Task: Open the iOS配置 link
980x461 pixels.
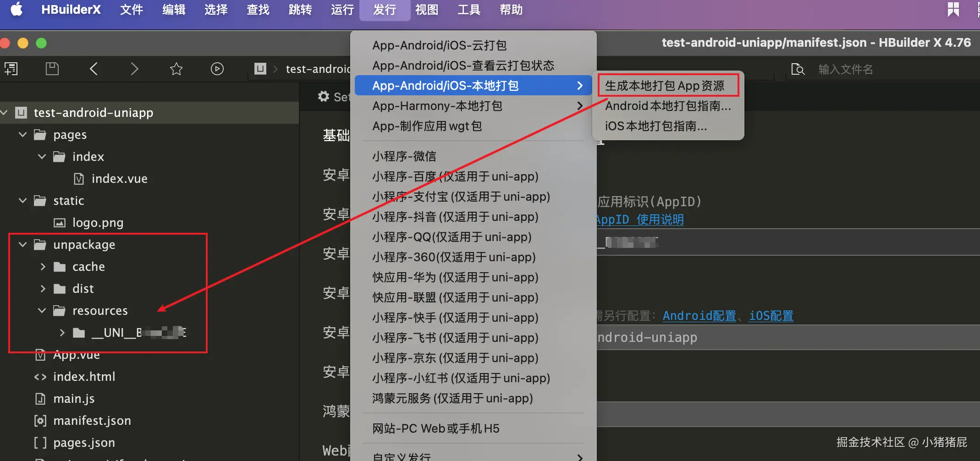Action: pos(771,316)
